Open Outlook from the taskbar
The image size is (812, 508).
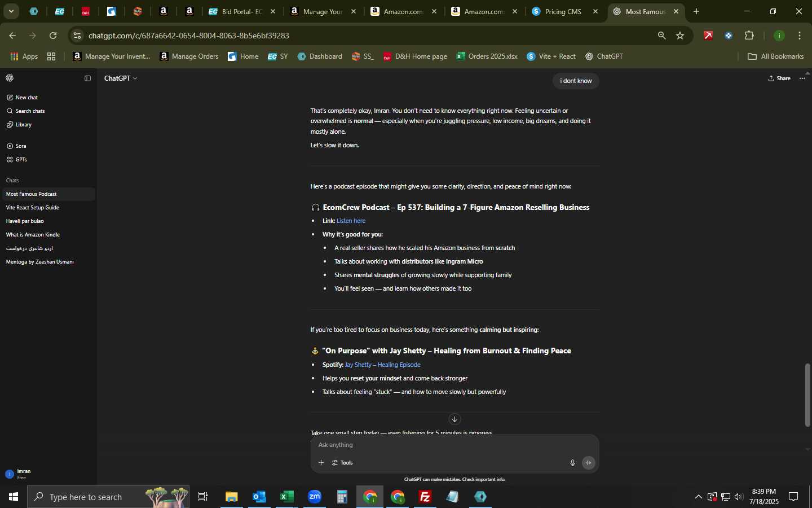click(259, 497)
